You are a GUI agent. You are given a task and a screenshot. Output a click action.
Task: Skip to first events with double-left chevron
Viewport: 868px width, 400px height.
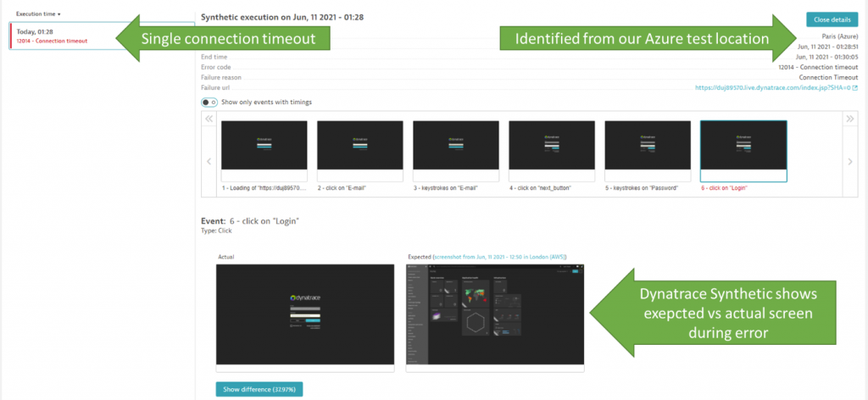click(209, 119)
